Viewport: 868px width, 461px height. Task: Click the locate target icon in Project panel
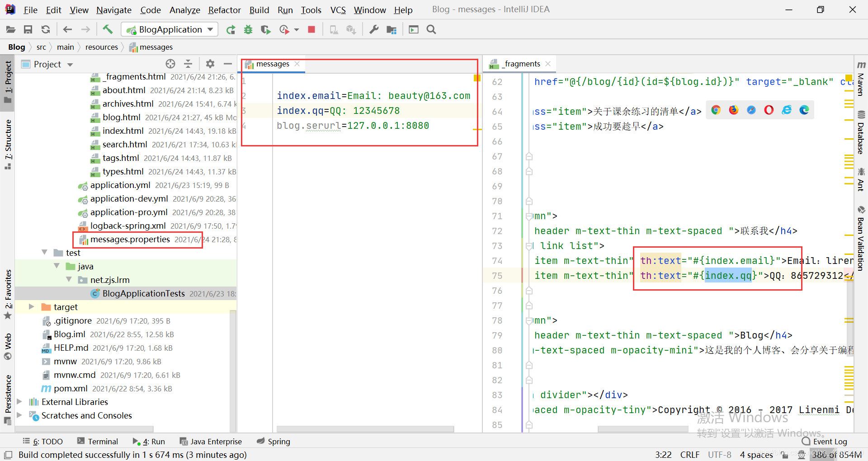(x=170, y=64)
